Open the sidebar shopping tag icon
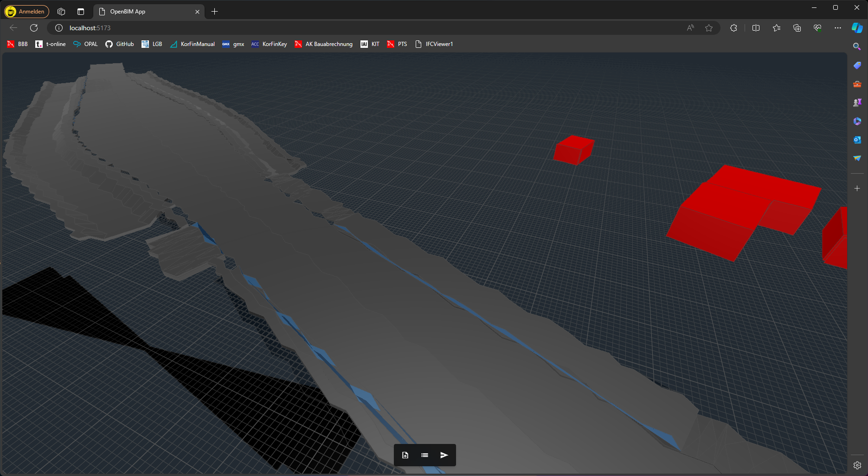The image size is (868, 476). (x=857, y=65)
